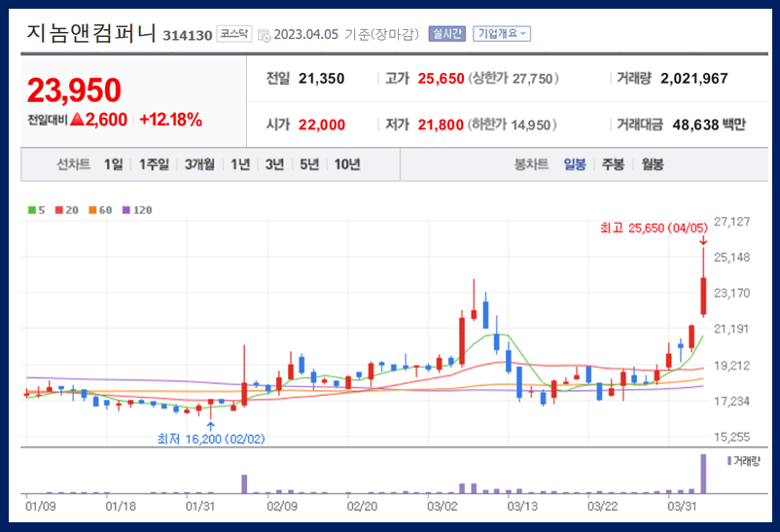Click the 전일 value 21,350

(x=321, y=78)
